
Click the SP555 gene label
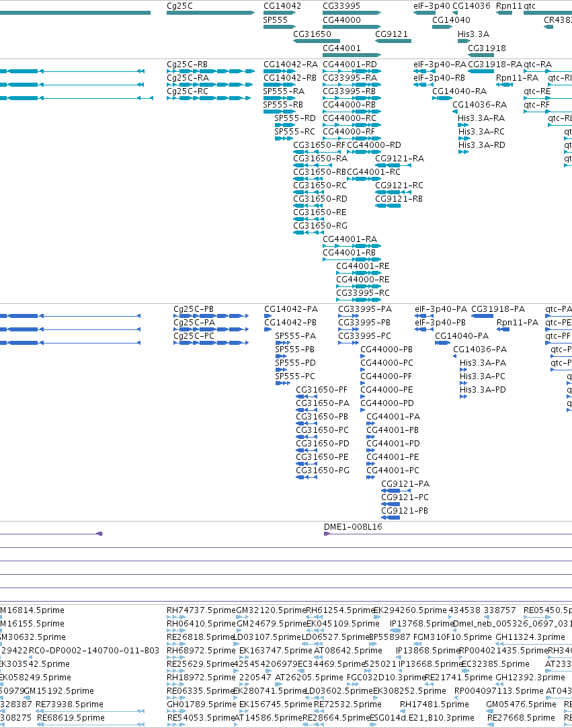tap(276, 20)
